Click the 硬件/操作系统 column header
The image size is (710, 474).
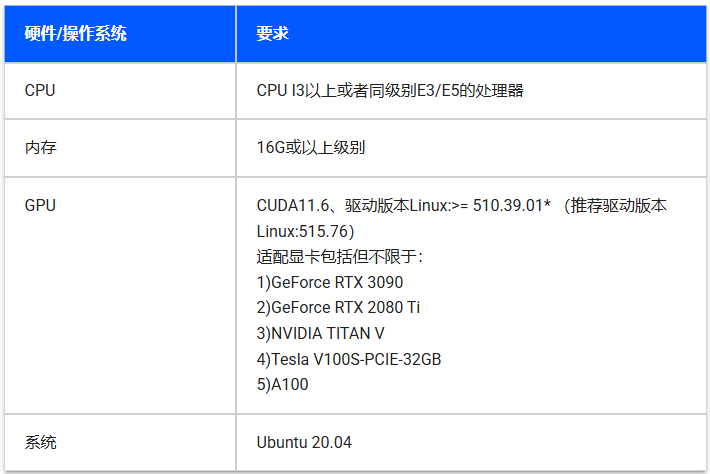point(76,34)
